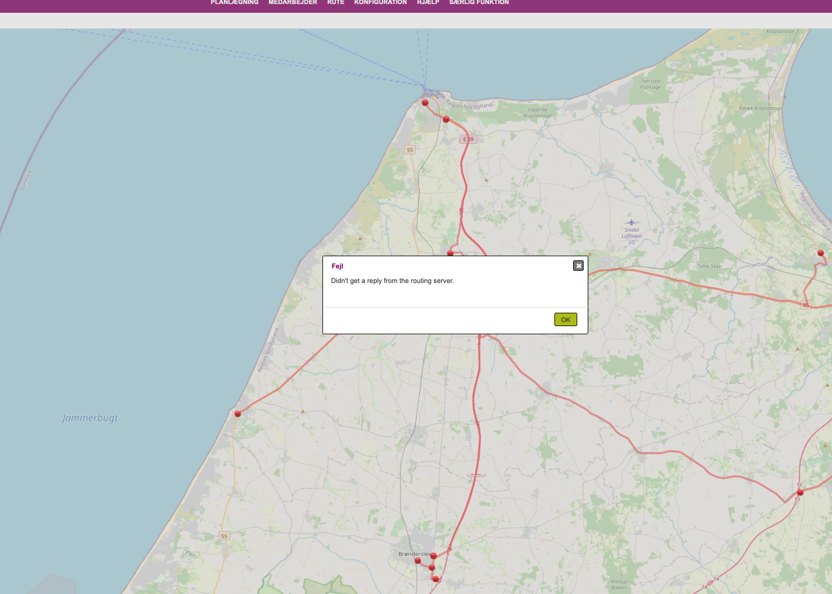832x594 pixels.
Task: Open the Særlig Funktion menu
Action: [479, 3]
